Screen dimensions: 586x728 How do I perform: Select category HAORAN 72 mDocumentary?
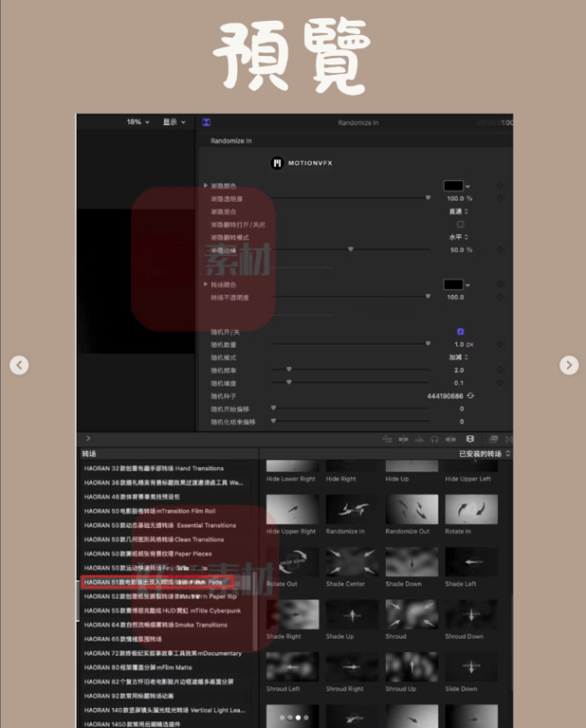[x=163, y=654]
